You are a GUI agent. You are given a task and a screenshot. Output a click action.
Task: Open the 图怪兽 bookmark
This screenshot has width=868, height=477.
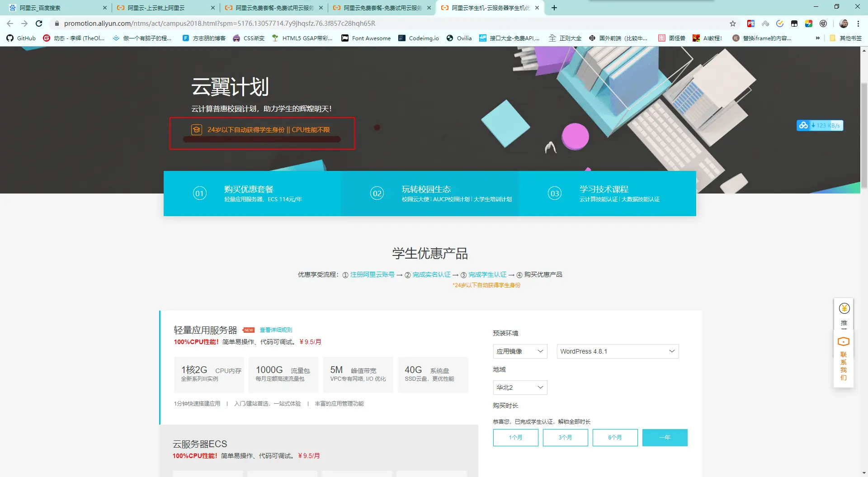672,38
